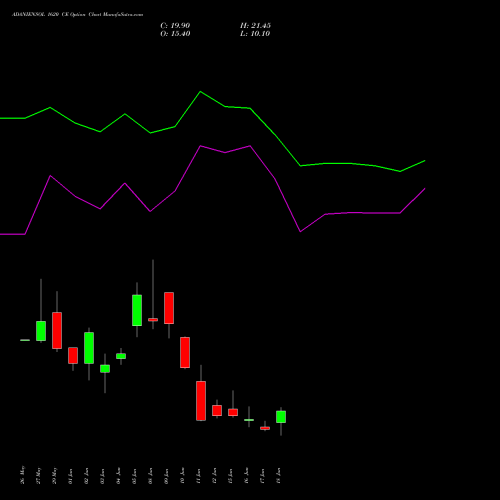This screenshot has height=500, width=500.
Task: Click the 17 Jun date label
Action: pyautogui.click(x=263, y=476)
